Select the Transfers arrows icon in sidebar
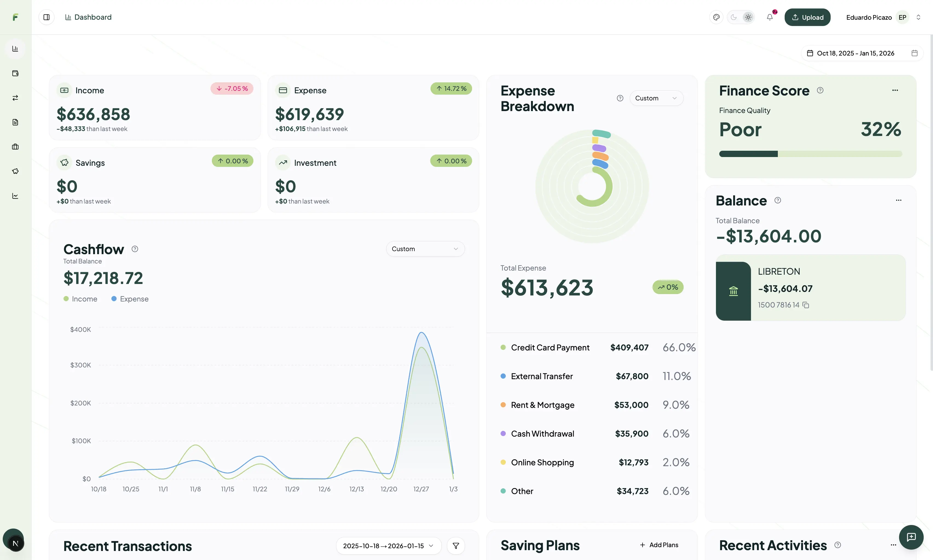 [x=15, y=98]
